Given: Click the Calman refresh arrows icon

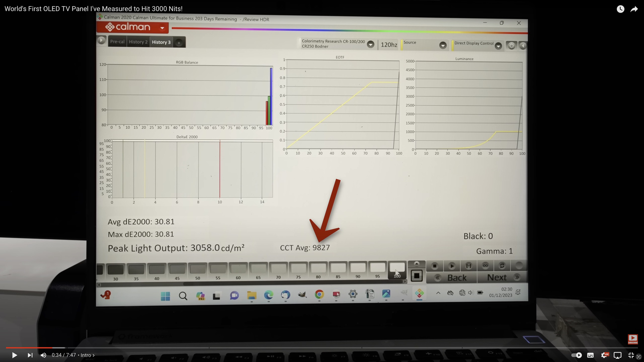Looking at the screenshot, I should (x=502, y=266).
